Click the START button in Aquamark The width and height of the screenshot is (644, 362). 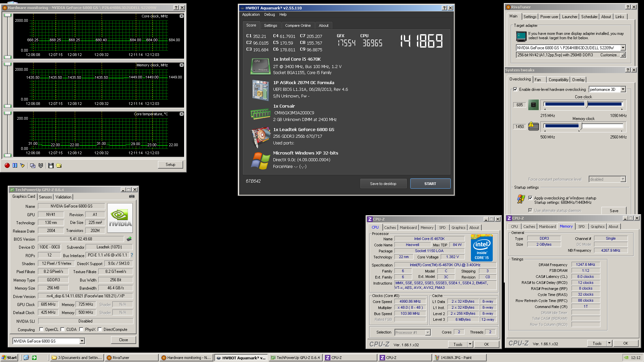click(x=430, y=184)
